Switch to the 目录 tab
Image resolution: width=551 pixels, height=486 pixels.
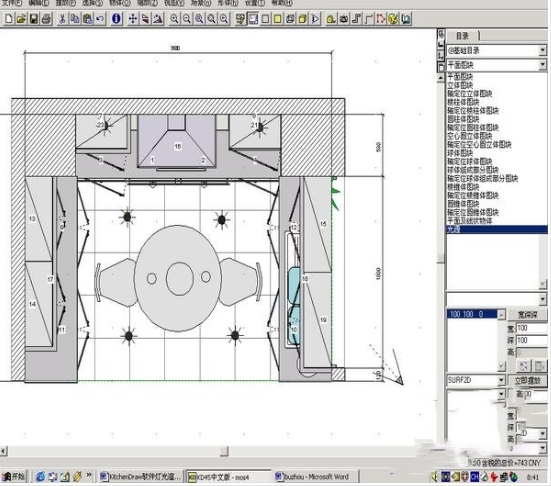pyautogui.click(x=462, y=35)
